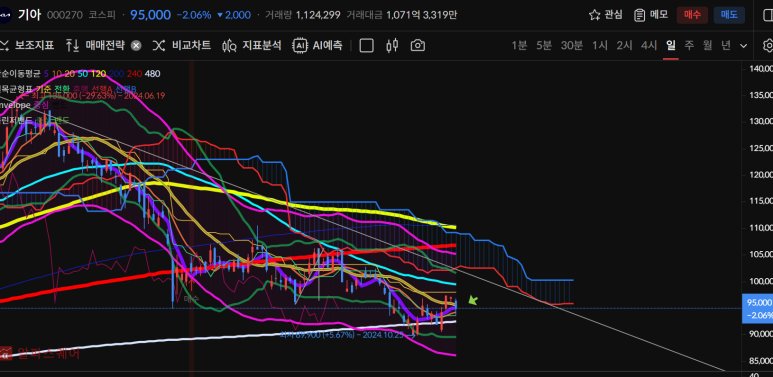
Task: Add 기아 to 관심 watchlist star
Action: click(x=605, y=15)
